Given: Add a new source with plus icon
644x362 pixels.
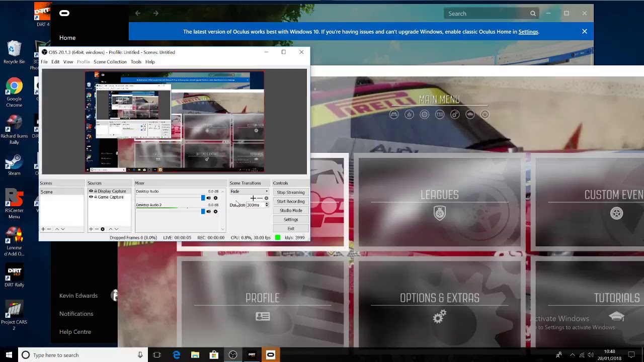Looking at the screenshot, I should tap(91, 229).
